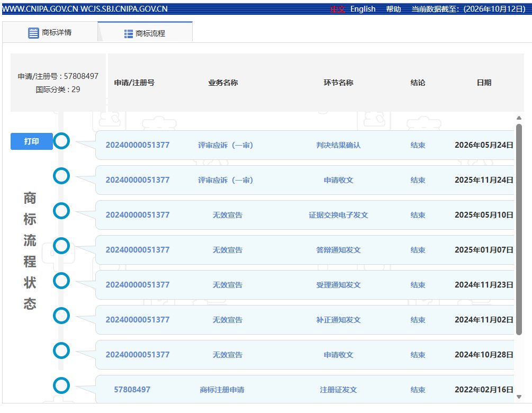Open 评审应诉（一审） in 2025年11月24日 row
The height and width of the screenshot is (413, 532).
click(x=226, y=180)
